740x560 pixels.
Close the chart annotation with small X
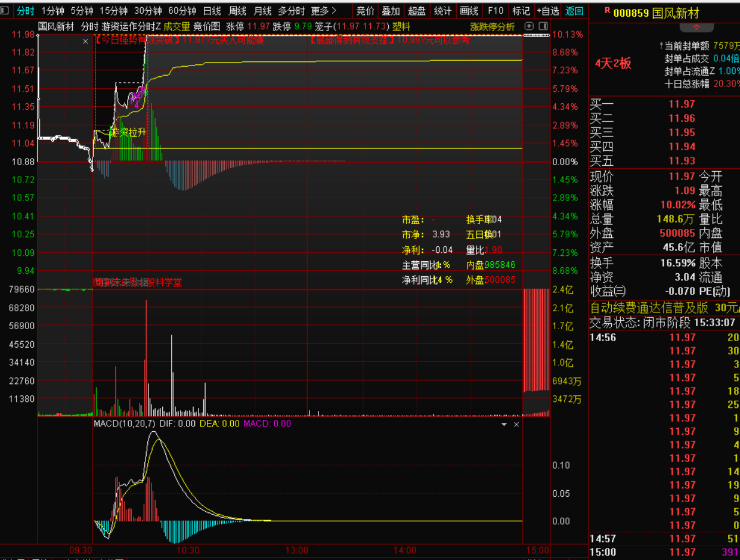pos(85,41)
